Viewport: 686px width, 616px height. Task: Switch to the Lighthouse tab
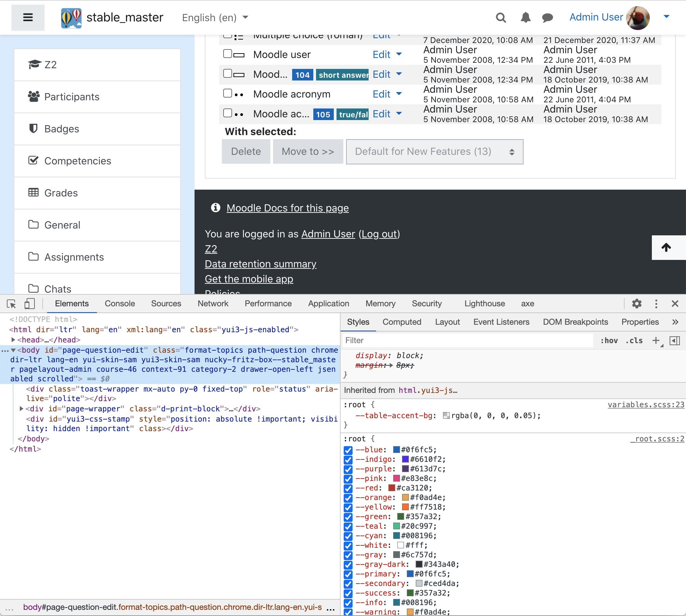click(x=485, y=304)
